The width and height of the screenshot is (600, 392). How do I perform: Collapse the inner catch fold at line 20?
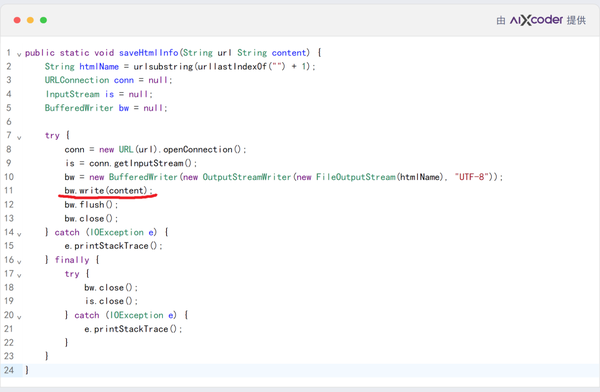point(19,317)
